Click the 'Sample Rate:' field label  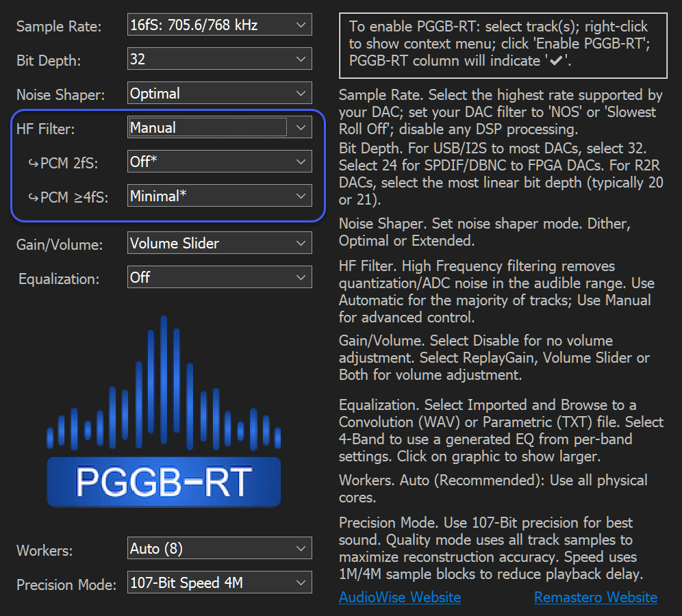(x=59, y=27)
